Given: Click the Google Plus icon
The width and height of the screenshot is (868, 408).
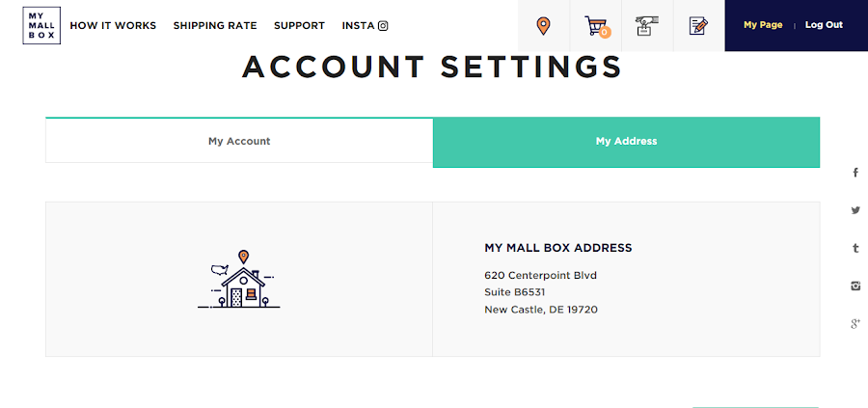Looking at the screenshot, I should tap(855, 323).
